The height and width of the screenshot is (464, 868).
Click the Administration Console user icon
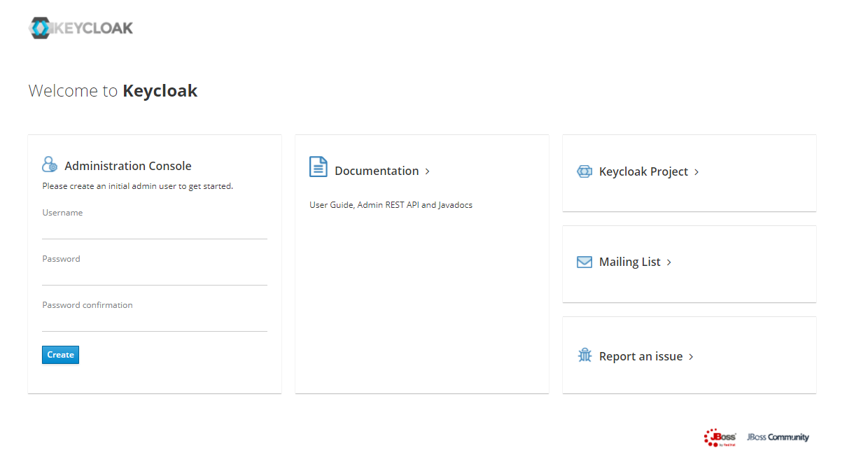[50, 164]
